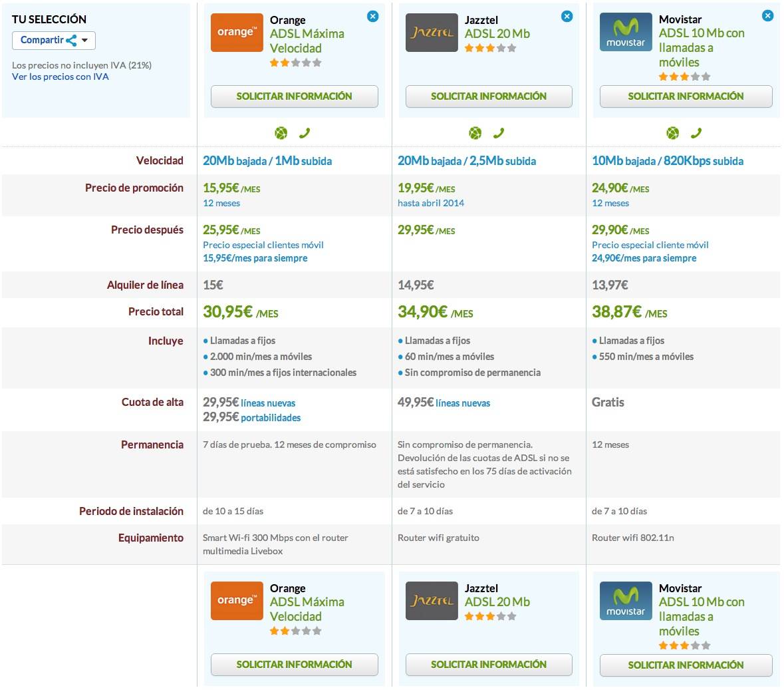This screenshot has width=784, height=690.
Task: Click total price '38,87€ /MES'
Action: pyautogui.click(x=630, y=312)
